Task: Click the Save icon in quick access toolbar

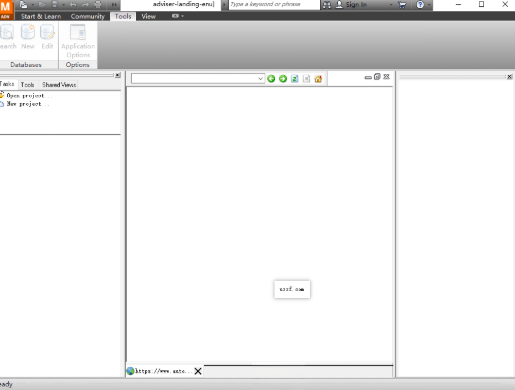Action: pyautogui.click(x=55, y=5)
